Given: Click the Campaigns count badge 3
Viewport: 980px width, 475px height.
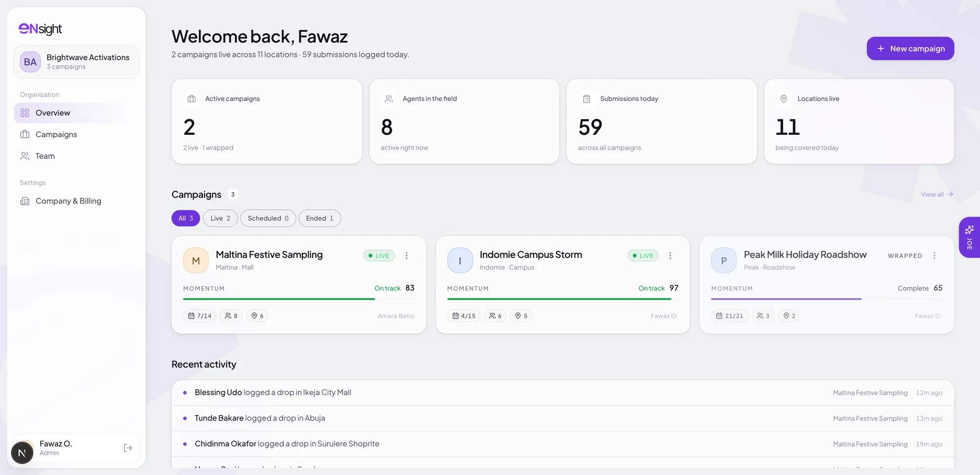Looking at the screenshot, I should [x=233, y=195].
